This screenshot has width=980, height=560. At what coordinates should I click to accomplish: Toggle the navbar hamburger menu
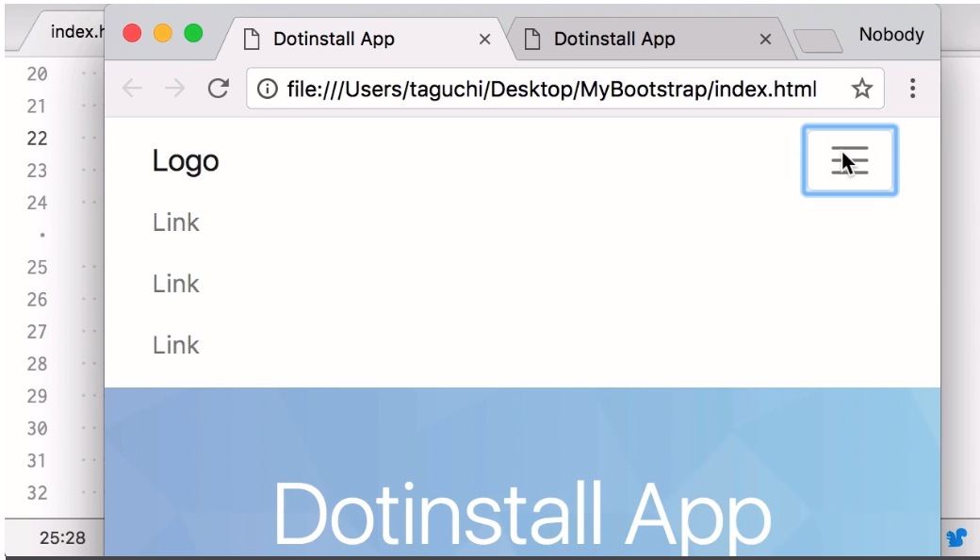(x=849, y=161)
